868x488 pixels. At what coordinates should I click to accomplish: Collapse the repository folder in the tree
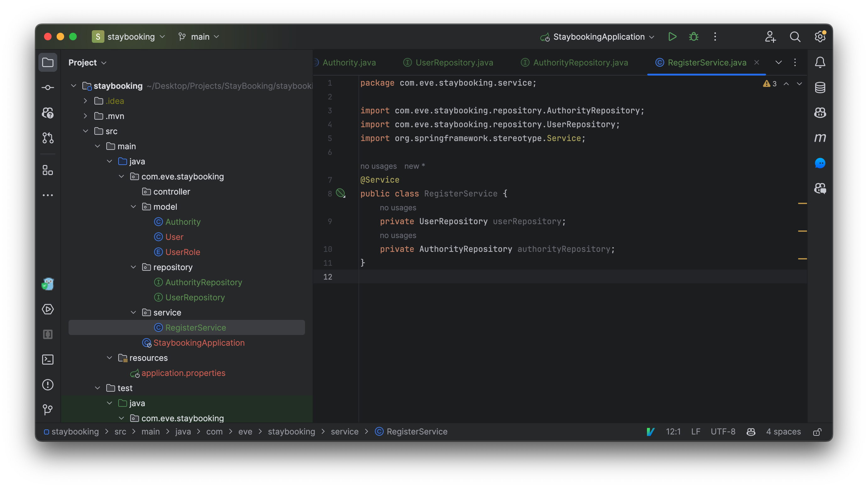(133, 267)
